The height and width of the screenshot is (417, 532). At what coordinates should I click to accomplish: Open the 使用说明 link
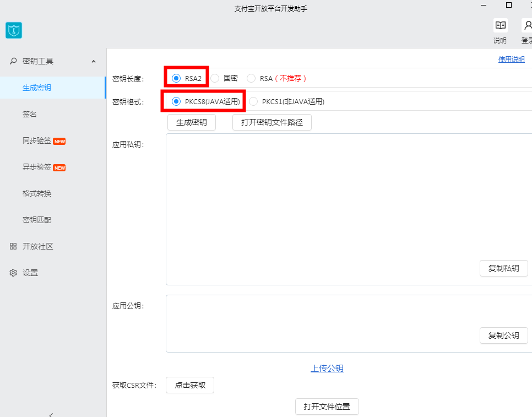pyautogui.click(x=511, y=59)
